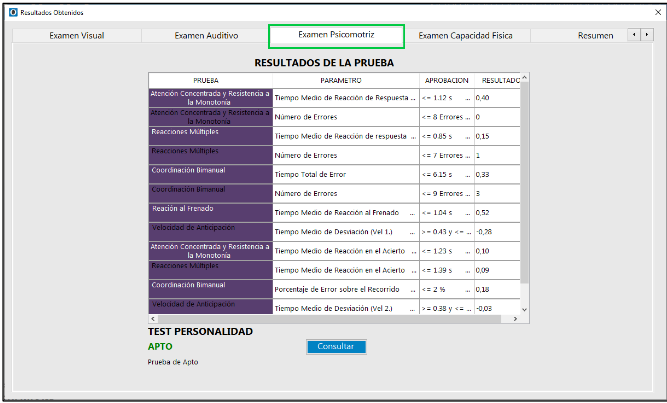Select the Reacción al Frenado row

pyautogui.click(x=210, y=212)
